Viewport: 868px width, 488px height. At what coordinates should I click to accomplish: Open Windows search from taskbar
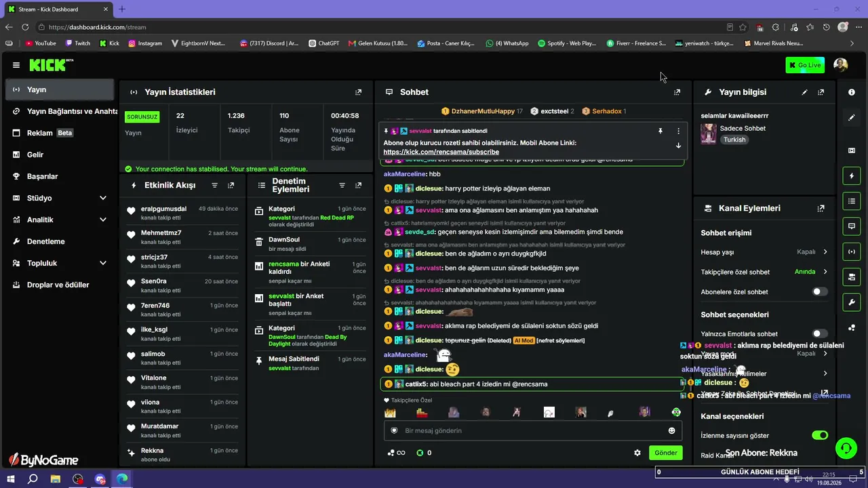click(33, 479)
